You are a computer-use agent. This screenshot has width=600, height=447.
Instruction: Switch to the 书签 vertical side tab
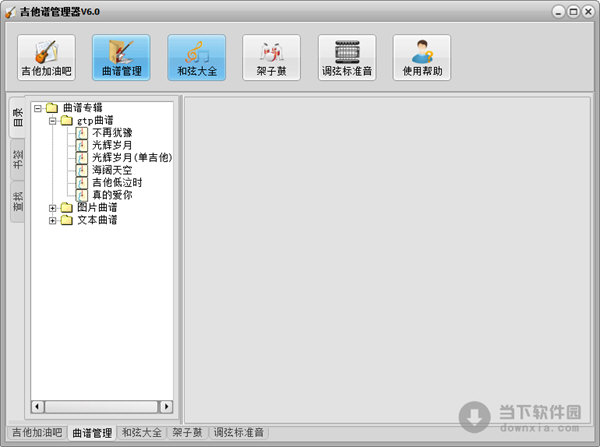(18, 159)
